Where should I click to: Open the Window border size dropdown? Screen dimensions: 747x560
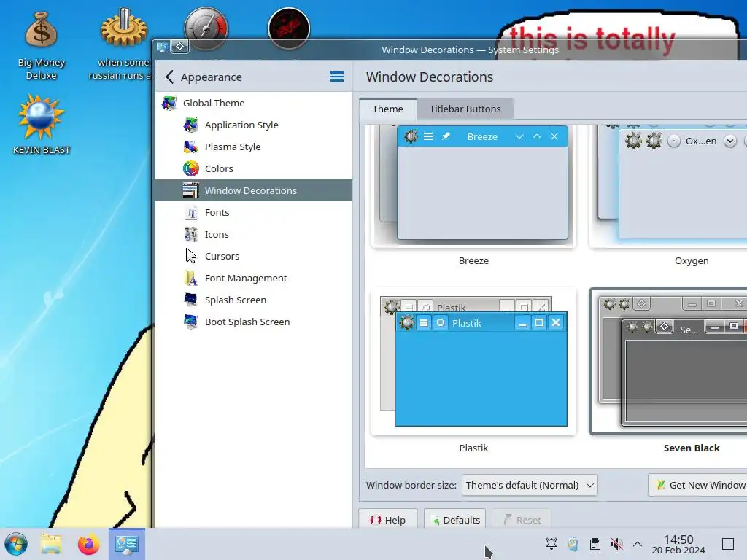tap(530, 485)
